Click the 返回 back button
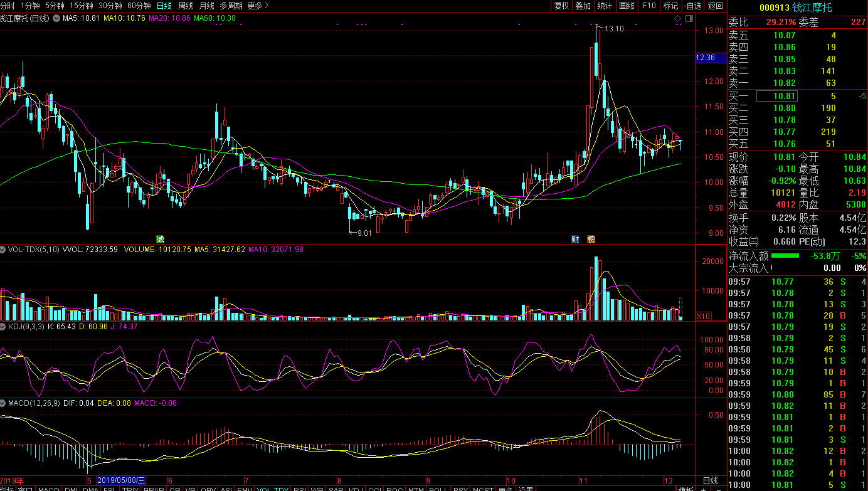The image size is (868, 491). pyautogui.click(x=715, y=6)
